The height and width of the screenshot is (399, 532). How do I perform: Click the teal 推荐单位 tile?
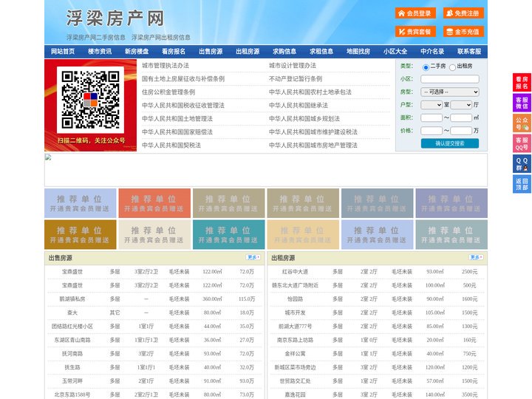coord(228,234)
